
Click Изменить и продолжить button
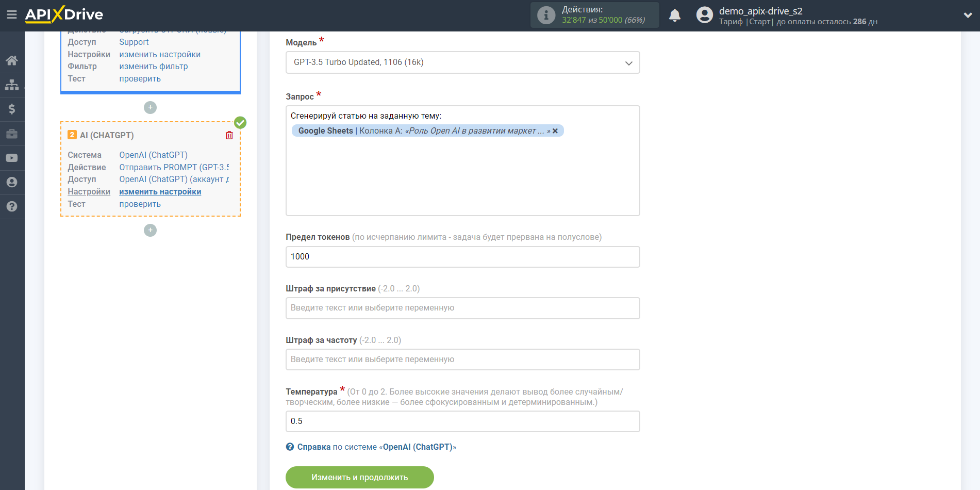click(x=359, y=477)
